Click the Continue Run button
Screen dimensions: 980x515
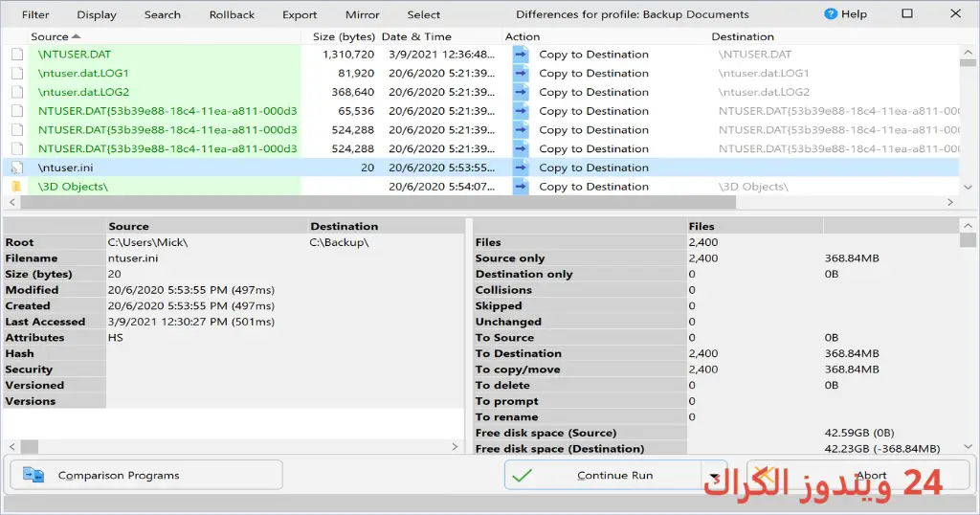coord(603,476)
